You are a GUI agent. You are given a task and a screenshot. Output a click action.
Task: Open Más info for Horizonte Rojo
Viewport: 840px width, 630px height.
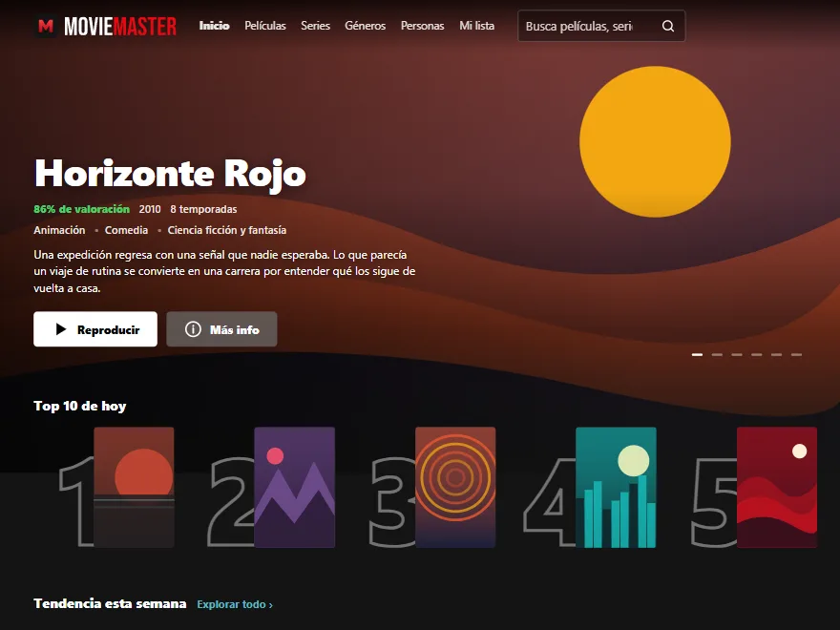(221, 329)
